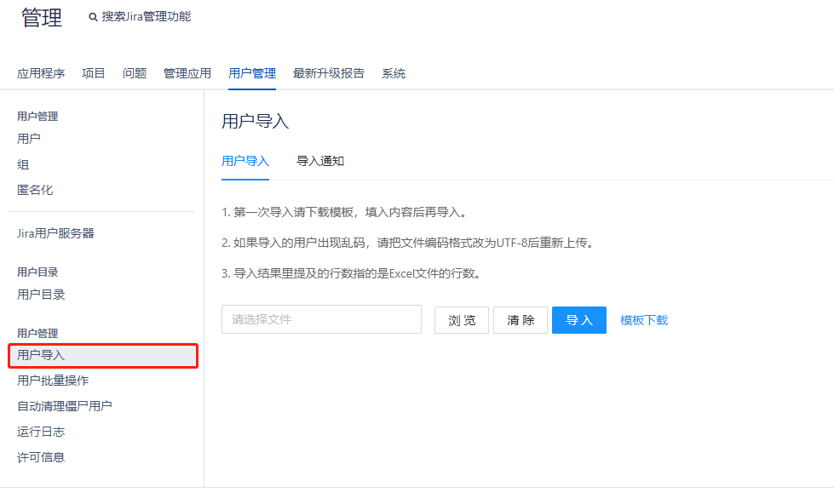834x504 pixels.
Task: Open Jira用户服务器 sidebar link
Action: tap(55, 233)
